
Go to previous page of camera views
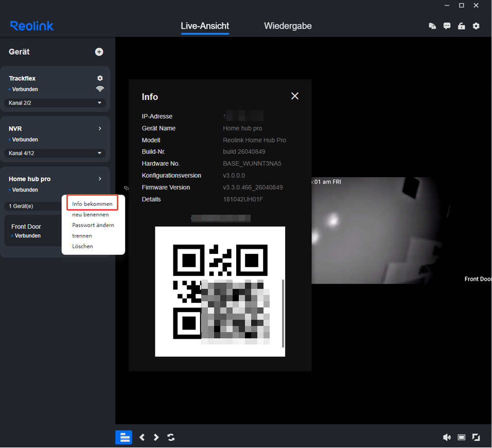click(x=142, y=437)
